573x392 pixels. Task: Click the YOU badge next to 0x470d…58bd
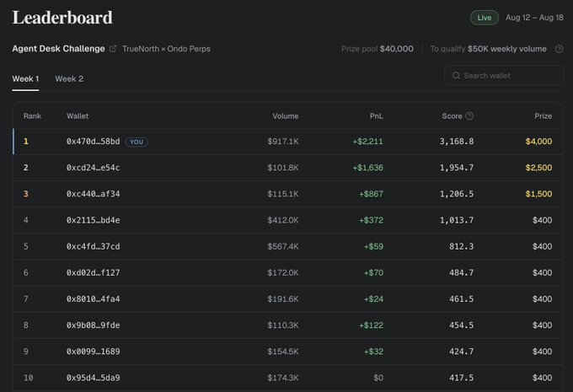pyautogui.click(x=137, y=142)
